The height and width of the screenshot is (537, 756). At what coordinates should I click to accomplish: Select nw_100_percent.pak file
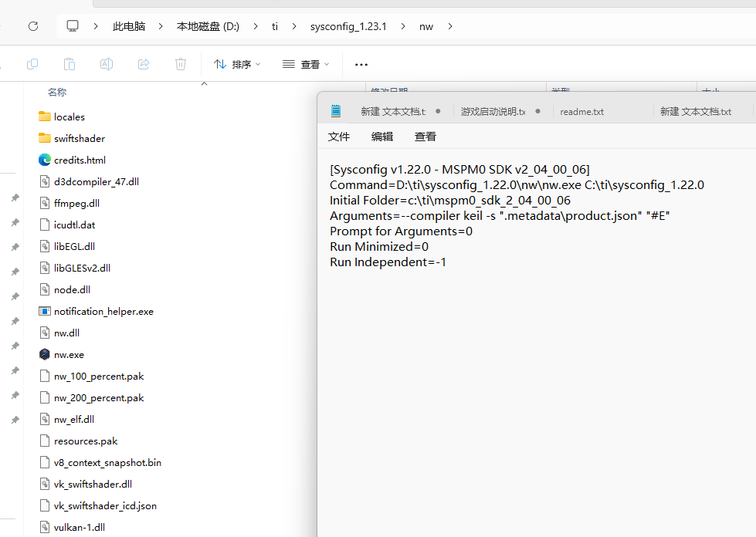(99, 377)
